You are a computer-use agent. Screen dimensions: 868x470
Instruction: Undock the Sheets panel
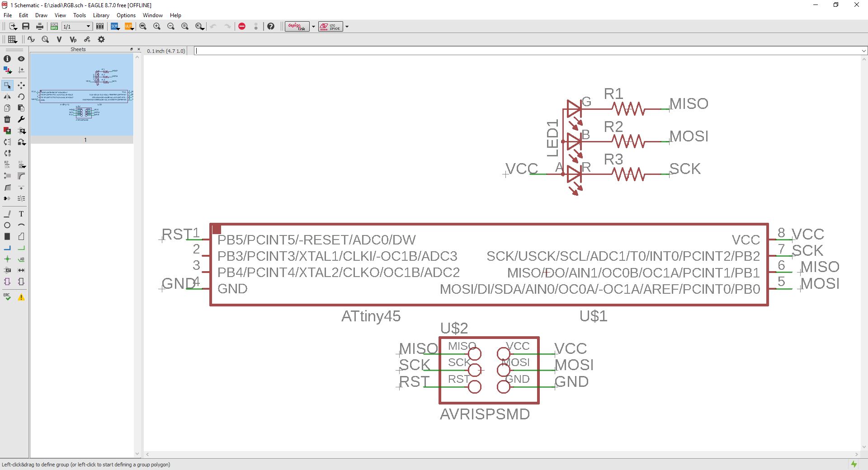[132, 49]
